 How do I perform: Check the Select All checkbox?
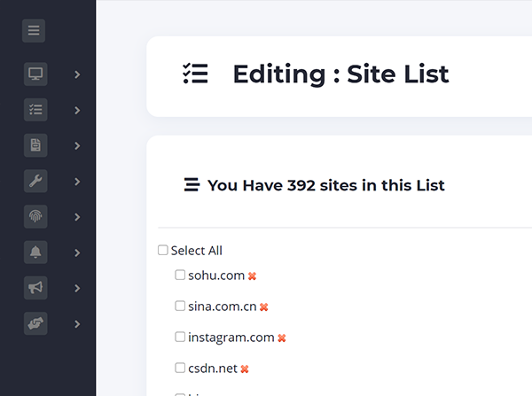coord(163,251)
